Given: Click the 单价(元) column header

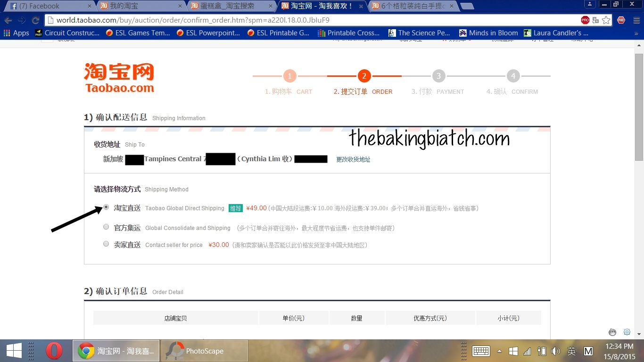Looking at the screenshot, I should [x=294, y=318].
